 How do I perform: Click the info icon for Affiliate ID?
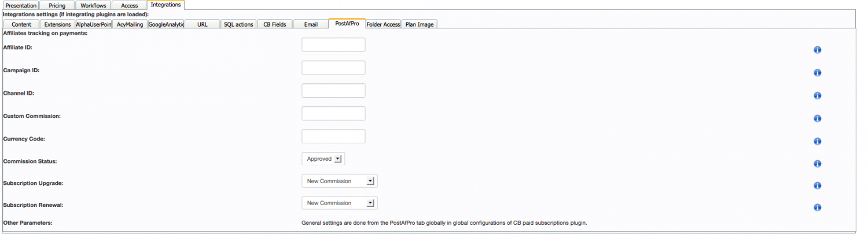tap(817, 50)
